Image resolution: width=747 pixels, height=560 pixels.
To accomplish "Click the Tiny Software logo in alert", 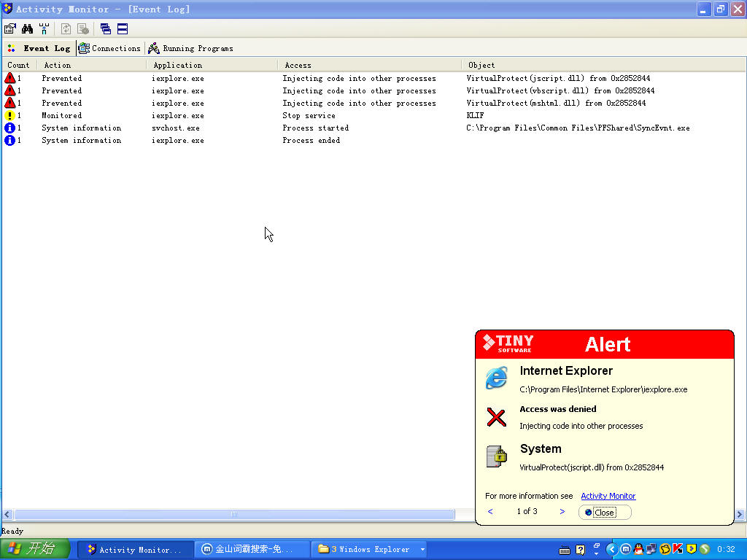I will coord(508,343).
